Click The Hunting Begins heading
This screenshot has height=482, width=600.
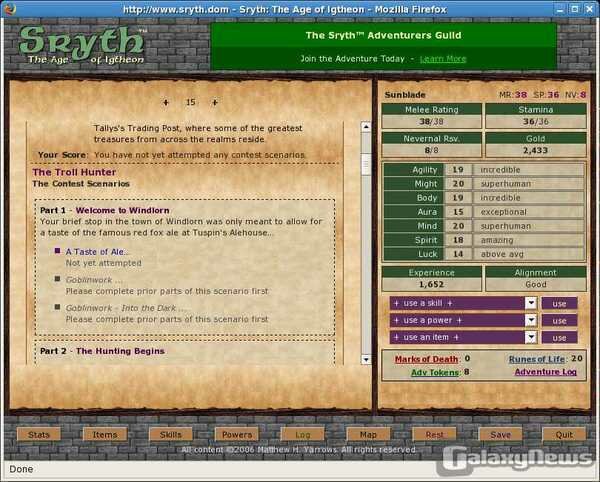pyautogui.click(x=120, y=351)
